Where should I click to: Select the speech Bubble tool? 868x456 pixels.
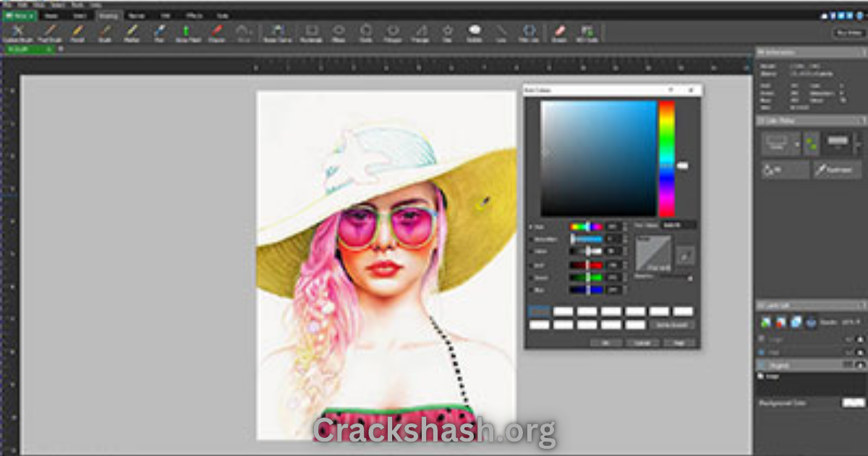[x=475, y=33]
